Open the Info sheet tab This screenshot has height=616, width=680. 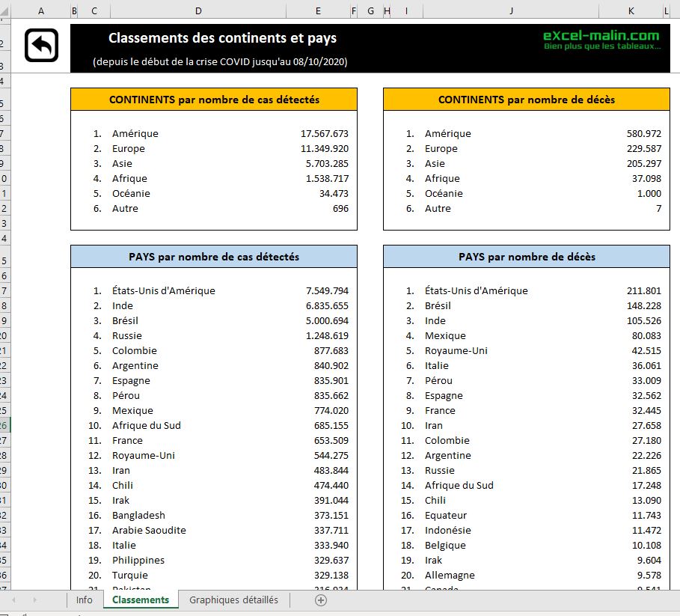85,600
